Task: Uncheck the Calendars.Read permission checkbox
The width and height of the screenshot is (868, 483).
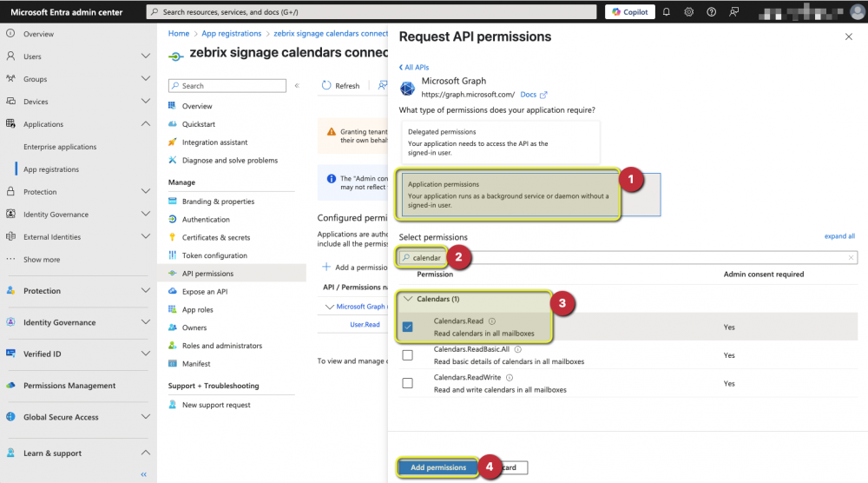Action: point(407,327)
